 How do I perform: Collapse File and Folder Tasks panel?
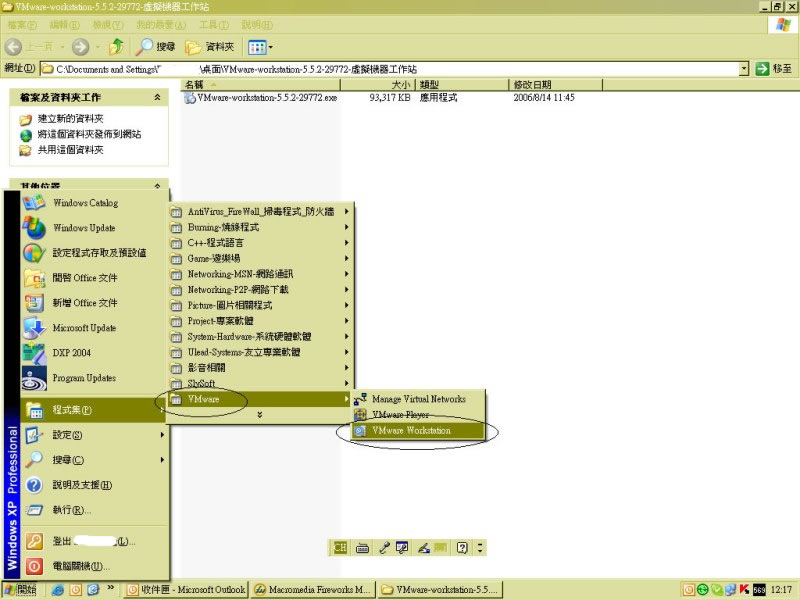coord(157,97)
